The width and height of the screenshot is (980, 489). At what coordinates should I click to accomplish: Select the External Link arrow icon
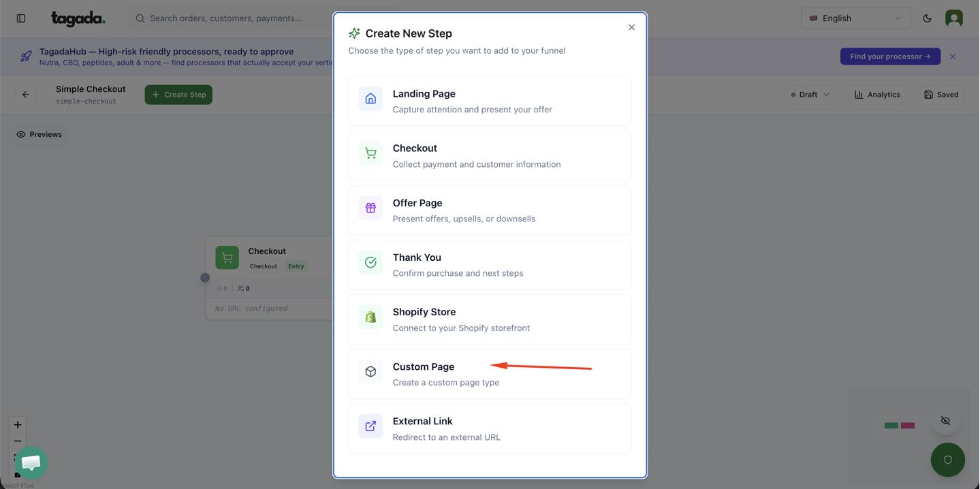tap(370, 426)
